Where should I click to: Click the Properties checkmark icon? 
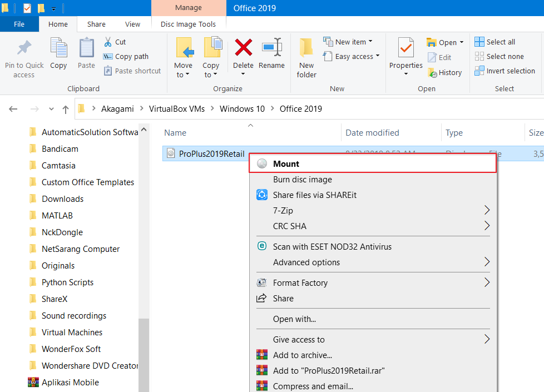coord(405,48)
